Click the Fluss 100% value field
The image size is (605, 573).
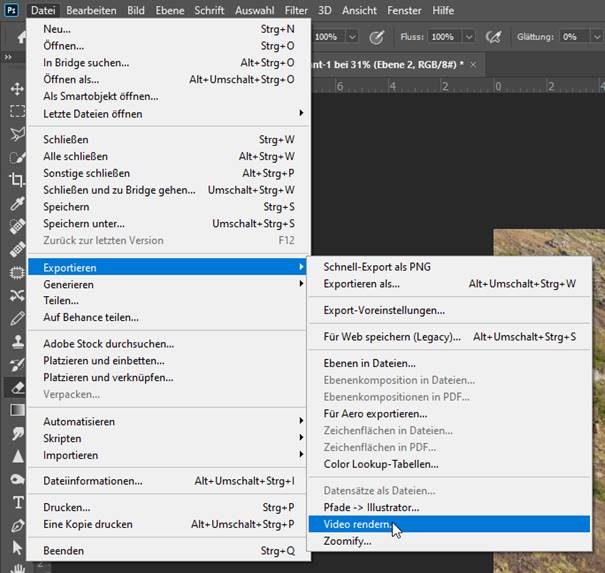pos(444,37)
